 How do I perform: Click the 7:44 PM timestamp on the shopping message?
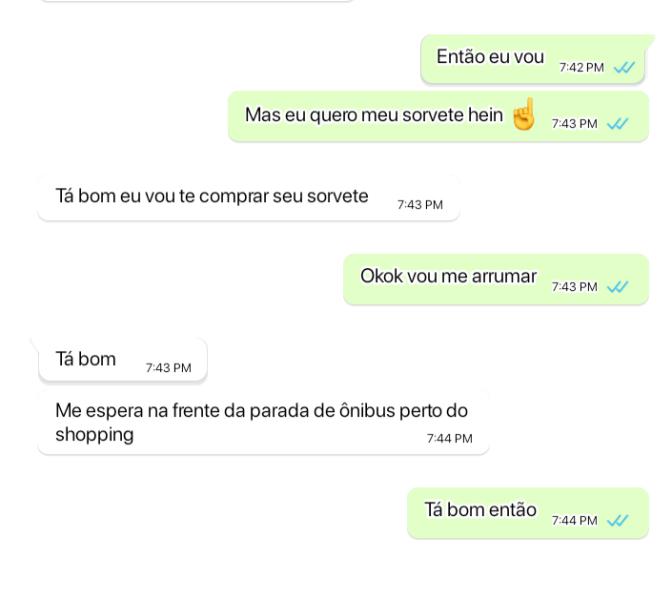click(x=449, y=439)
